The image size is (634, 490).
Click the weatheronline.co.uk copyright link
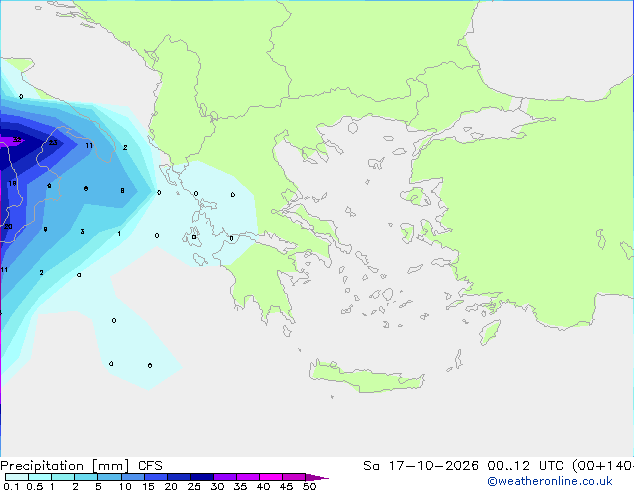[549, 481]
